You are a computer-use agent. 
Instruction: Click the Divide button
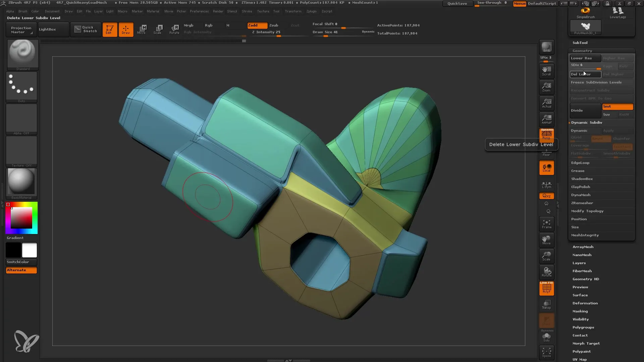[585, 110]
